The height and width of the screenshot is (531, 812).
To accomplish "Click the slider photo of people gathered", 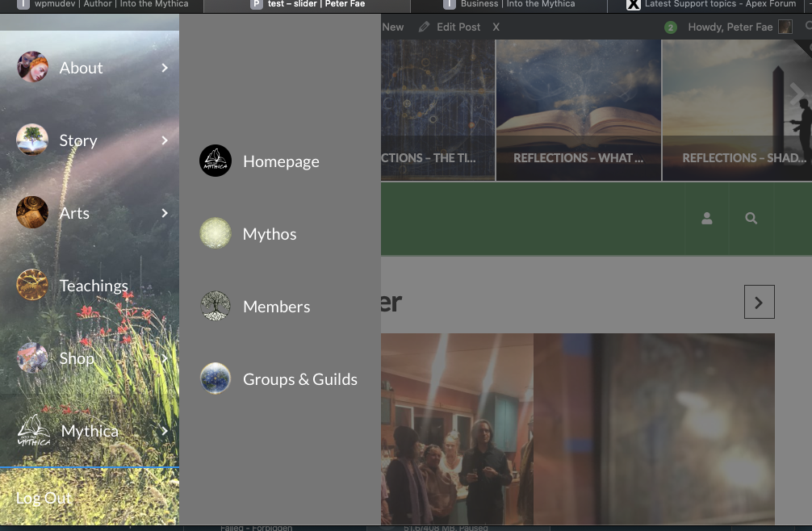I will point(458,429).
